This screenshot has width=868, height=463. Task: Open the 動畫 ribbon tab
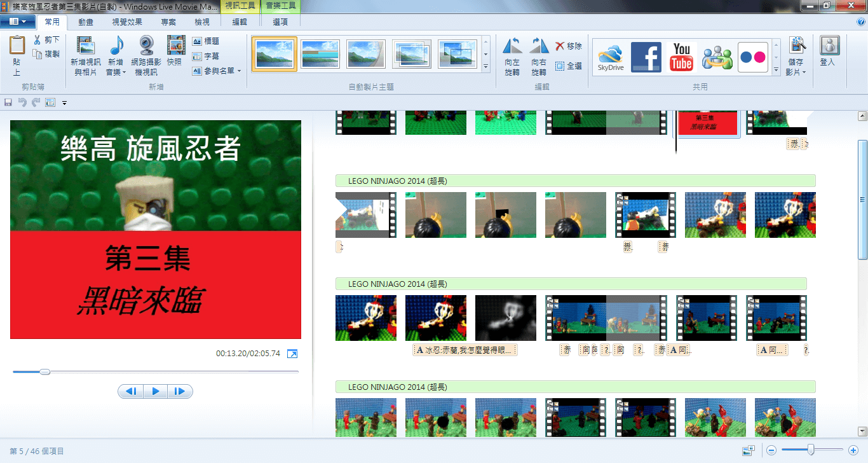86,22
